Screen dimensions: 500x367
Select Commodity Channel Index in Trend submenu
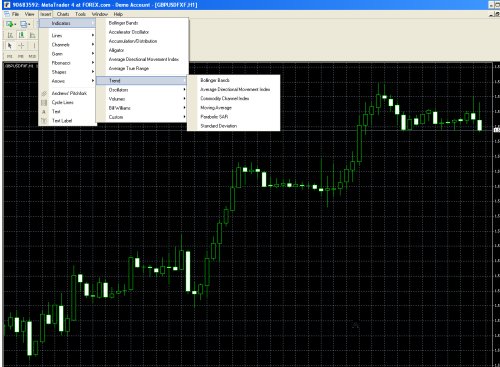(234, 98)
